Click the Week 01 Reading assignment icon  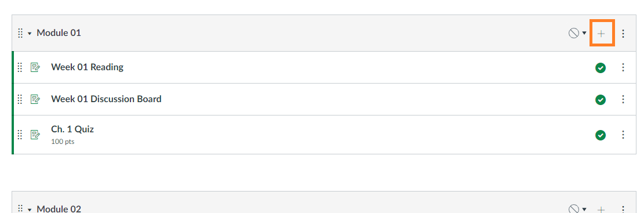(35, 67)
